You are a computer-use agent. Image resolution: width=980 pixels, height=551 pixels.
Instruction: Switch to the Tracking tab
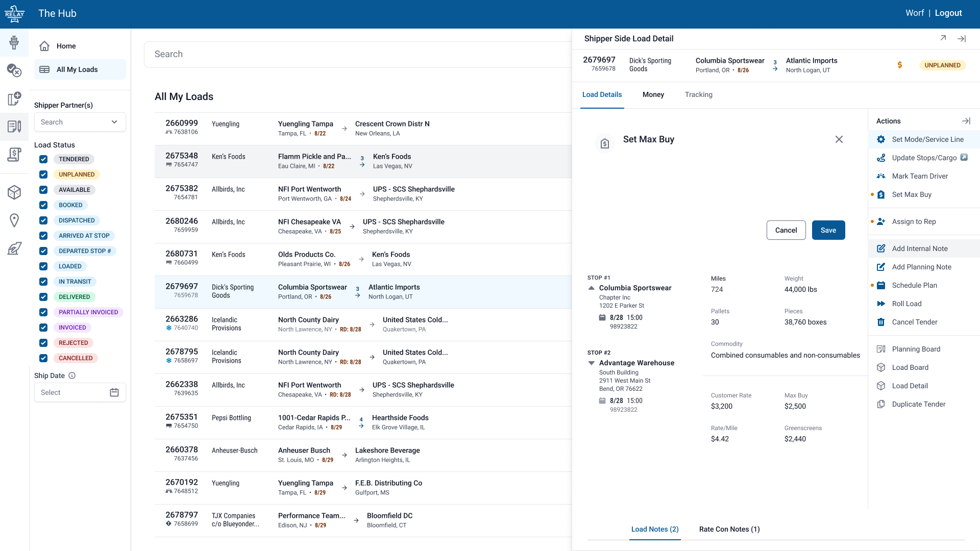pos(699,94)
